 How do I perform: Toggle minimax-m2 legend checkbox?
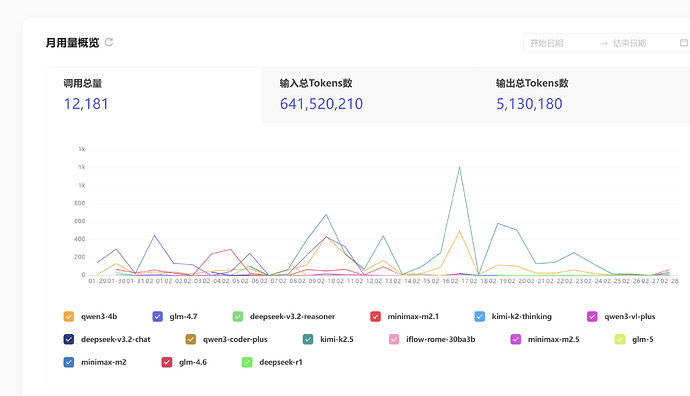[x=69, y=362]
